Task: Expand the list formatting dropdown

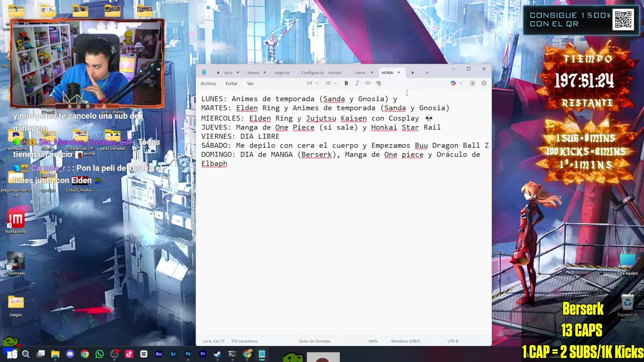Action: click(331, 83)
